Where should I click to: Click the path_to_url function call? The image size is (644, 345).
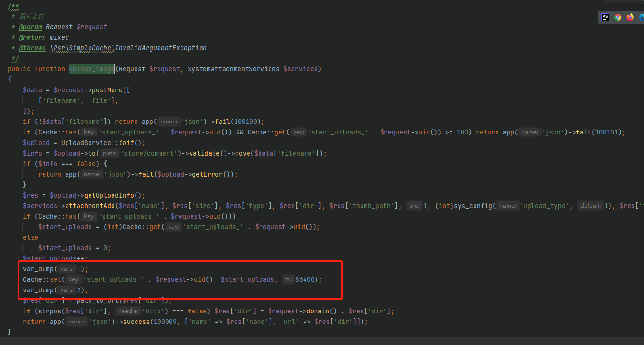[98, 300]
